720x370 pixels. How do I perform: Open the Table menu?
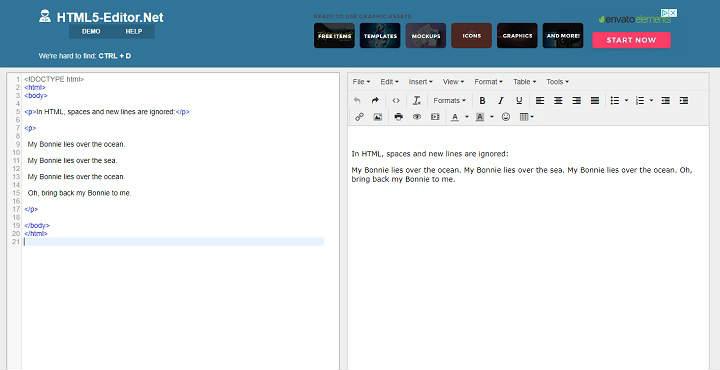524,82
